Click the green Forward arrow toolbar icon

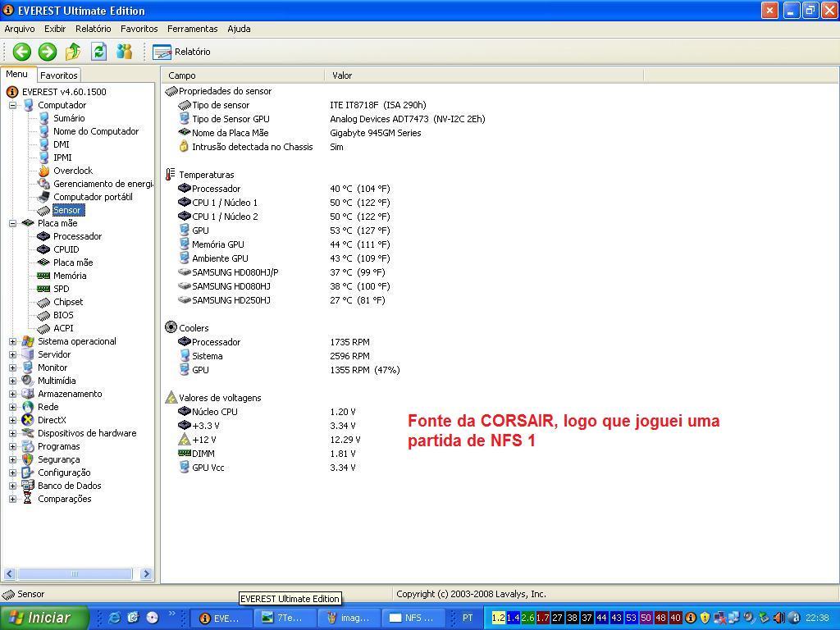[48, 52]
